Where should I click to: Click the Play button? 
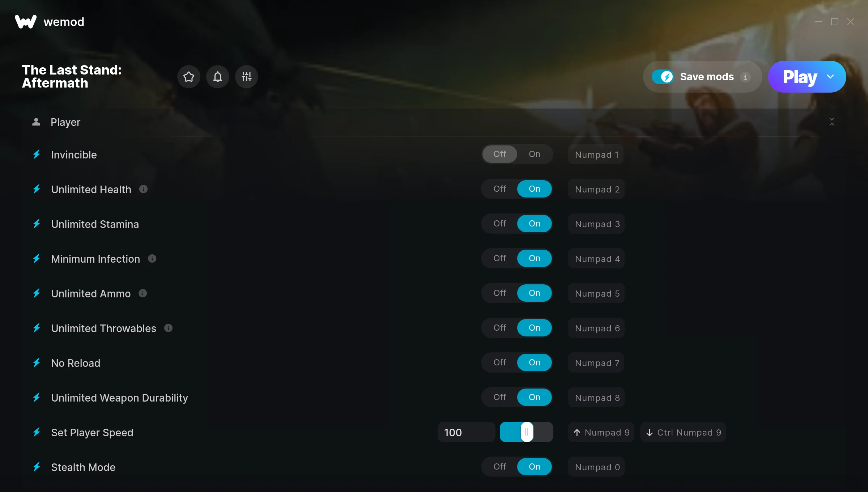point(800,77)
